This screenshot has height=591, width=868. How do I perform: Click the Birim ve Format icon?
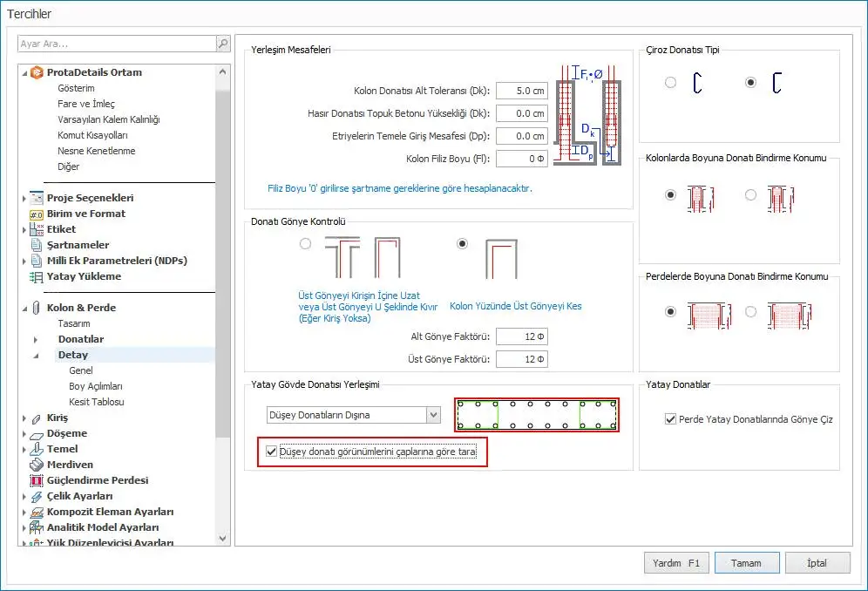[x=37, y=214]
